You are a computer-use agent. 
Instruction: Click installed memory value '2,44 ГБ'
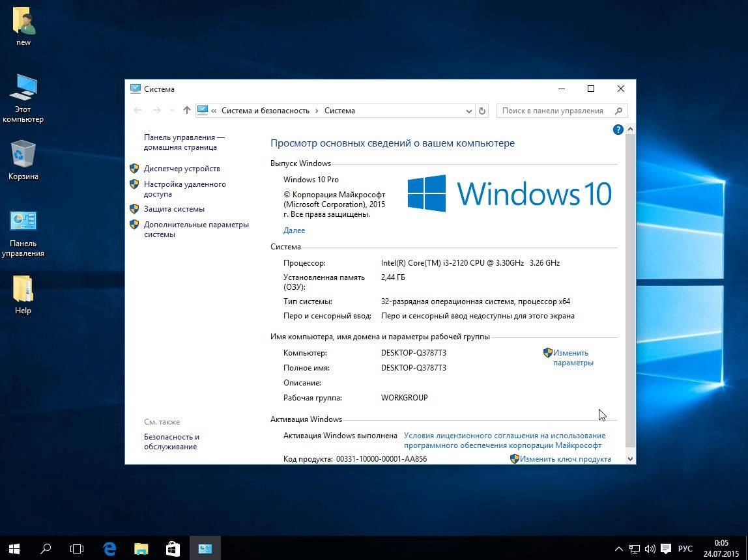tap(393, 277)
